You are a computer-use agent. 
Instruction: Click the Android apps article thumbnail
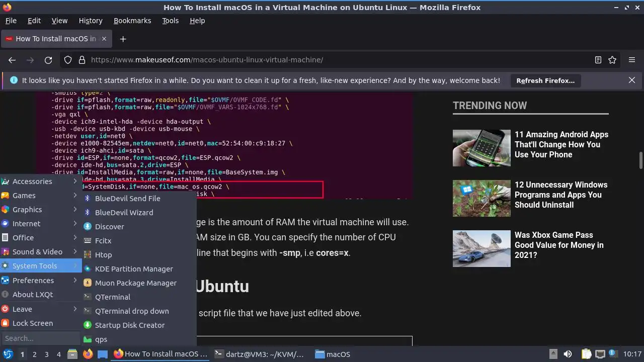(x=481, y=148)
